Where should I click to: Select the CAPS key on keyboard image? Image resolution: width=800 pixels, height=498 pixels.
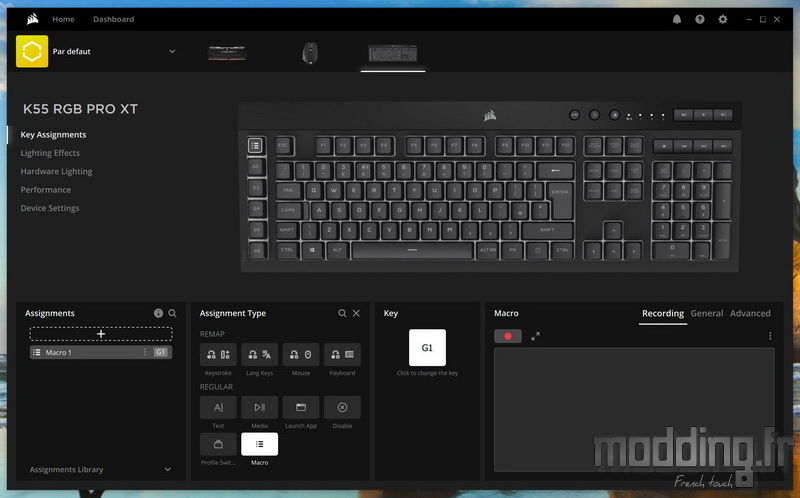pyautogui.click(x=288, y=210)
